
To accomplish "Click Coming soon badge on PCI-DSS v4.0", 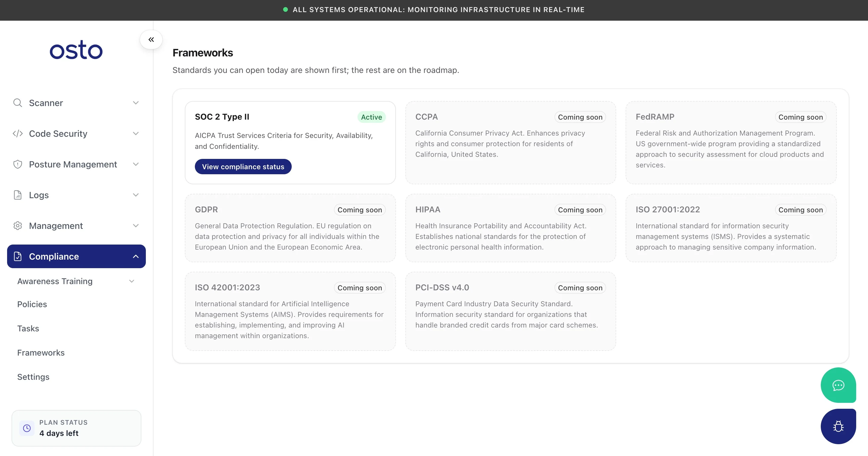I will point(580,288).
